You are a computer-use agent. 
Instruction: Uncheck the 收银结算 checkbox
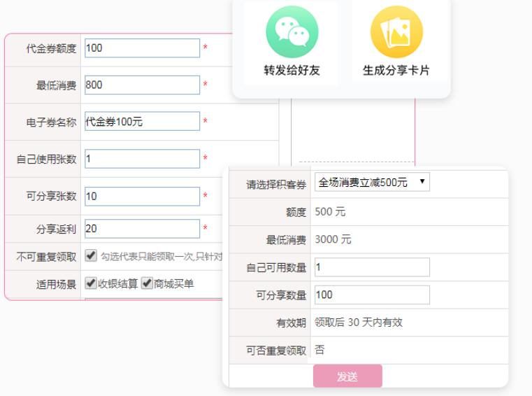tap(91, 283)
